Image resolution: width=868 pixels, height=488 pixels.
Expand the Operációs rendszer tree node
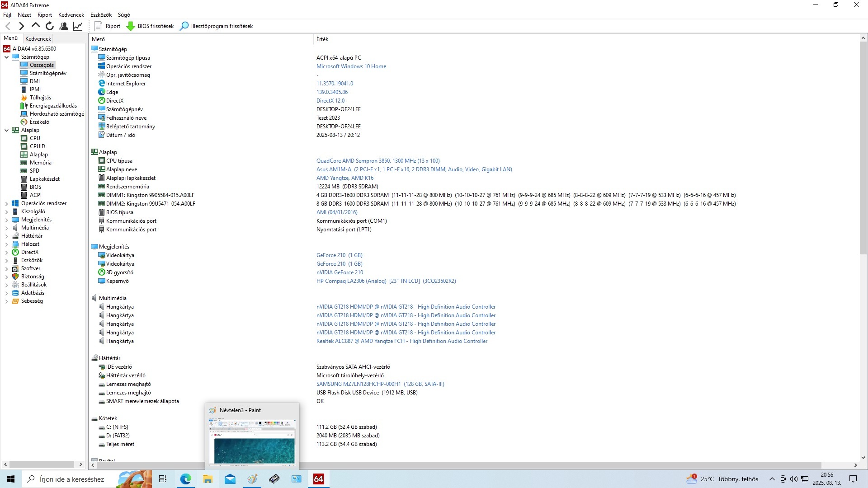coord(7,203)
